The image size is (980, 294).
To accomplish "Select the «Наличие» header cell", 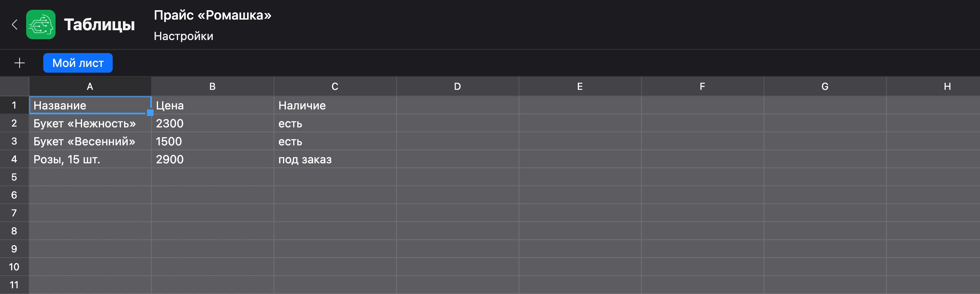I will pyautogui.click(x=335, y=105).
